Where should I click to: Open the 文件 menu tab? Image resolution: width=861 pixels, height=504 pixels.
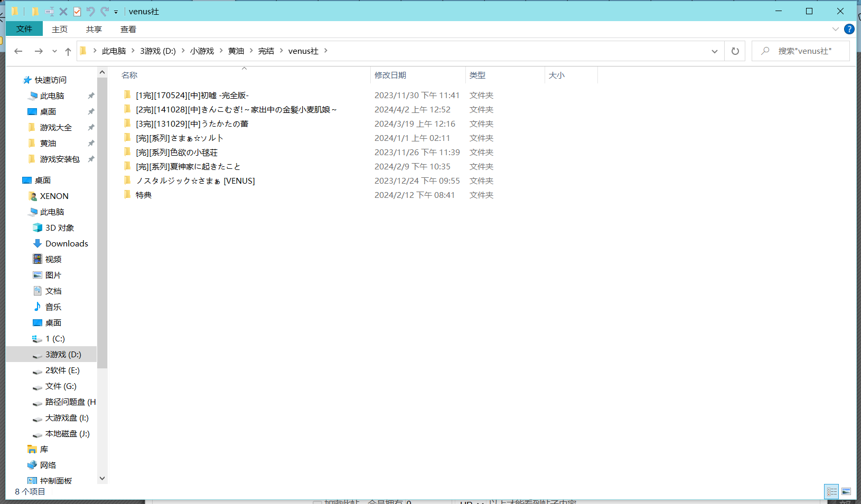point(24,29)
